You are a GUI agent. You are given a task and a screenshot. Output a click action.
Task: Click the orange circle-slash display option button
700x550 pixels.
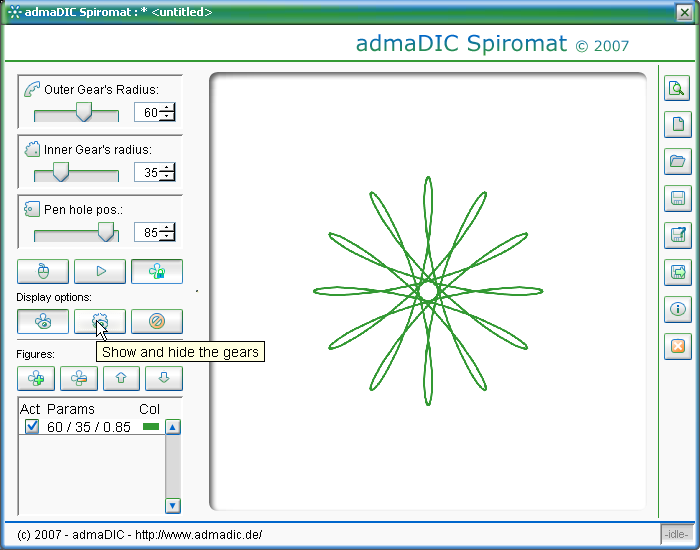pos(157,321)
